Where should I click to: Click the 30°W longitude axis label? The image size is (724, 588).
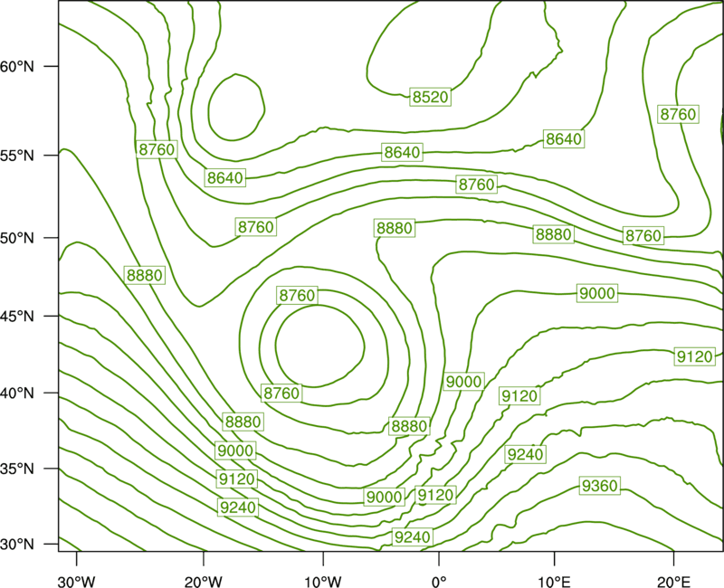point(76,582)
